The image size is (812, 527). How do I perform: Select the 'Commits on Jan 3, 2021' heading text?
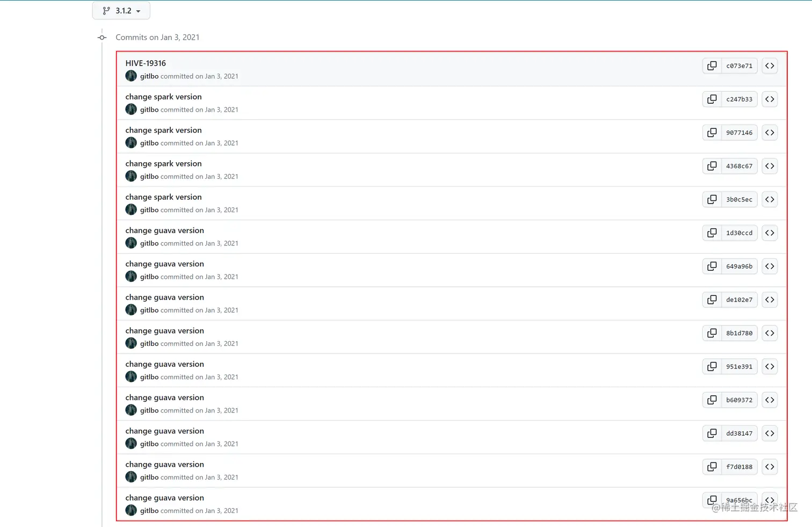tap(157, 37)
